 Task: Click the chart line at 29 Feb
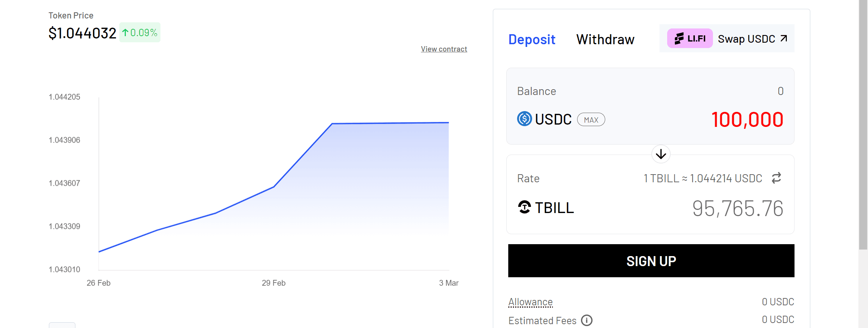point(274,187)
